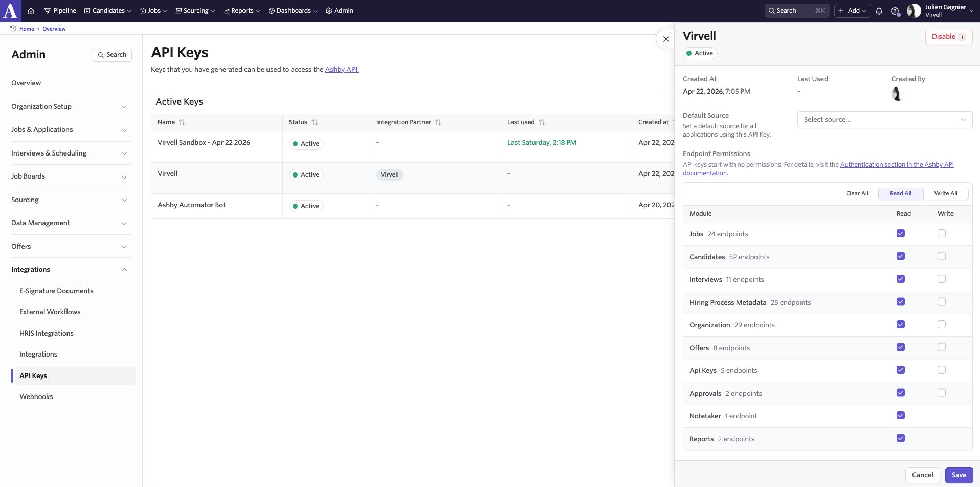Go to the home icon in top bar
This screenshot has height=487, width=980.
31,11
